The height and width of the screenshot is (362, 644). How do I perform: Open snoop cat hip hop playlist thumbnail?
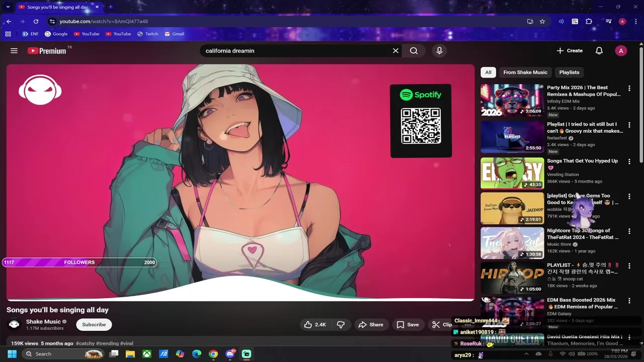click(x=512, y=278)
